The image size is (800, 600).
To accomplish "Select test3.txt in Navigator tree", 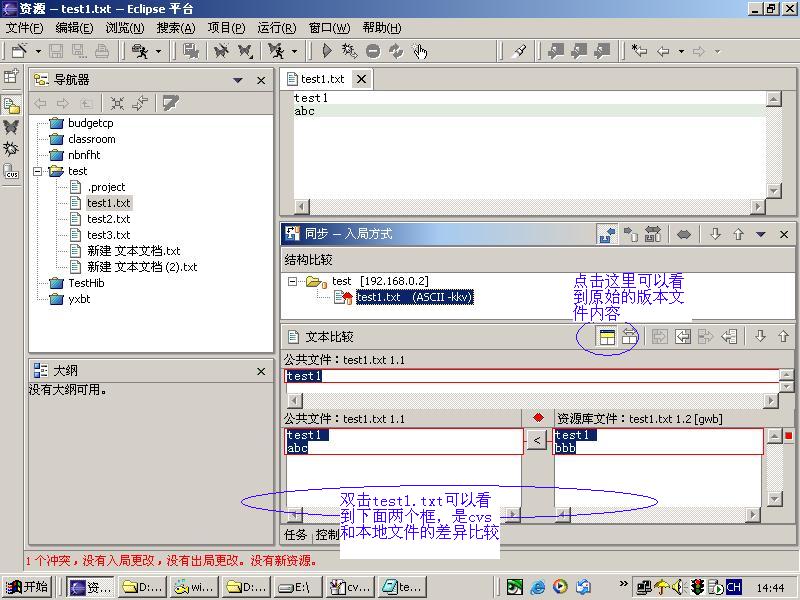I will 109,235.
